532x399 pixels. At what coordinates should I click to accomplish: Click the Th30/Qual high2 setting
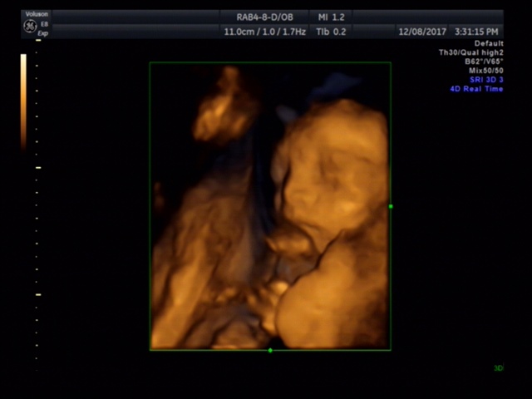click(x=470, y=52)
